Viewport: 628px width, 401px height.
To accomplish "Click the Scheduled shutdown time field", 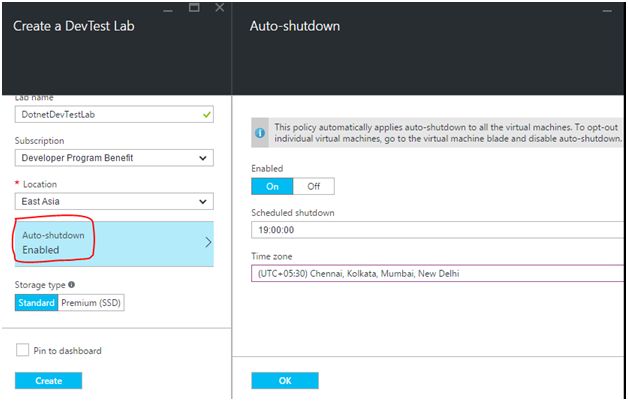I will [x=437, y=230].
